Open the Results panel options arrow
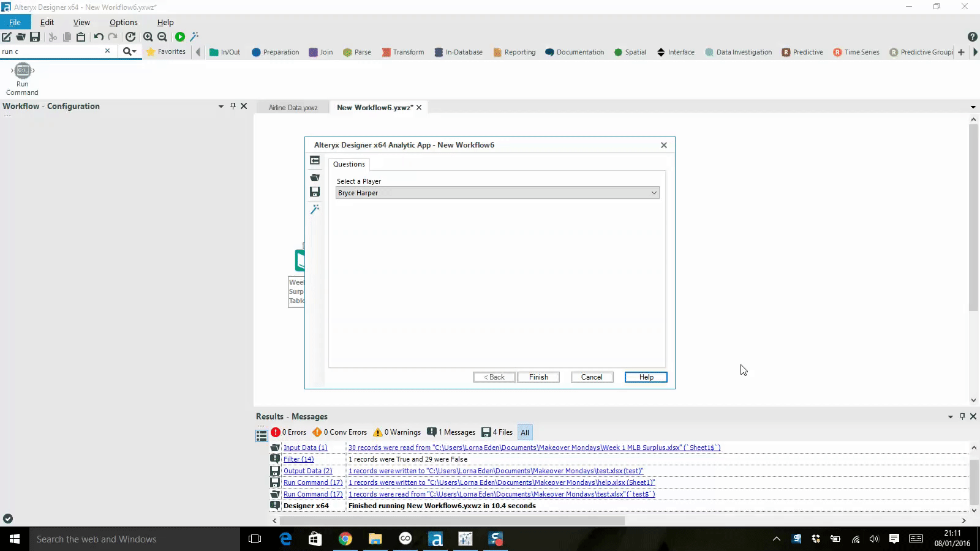 coord(951,417)
